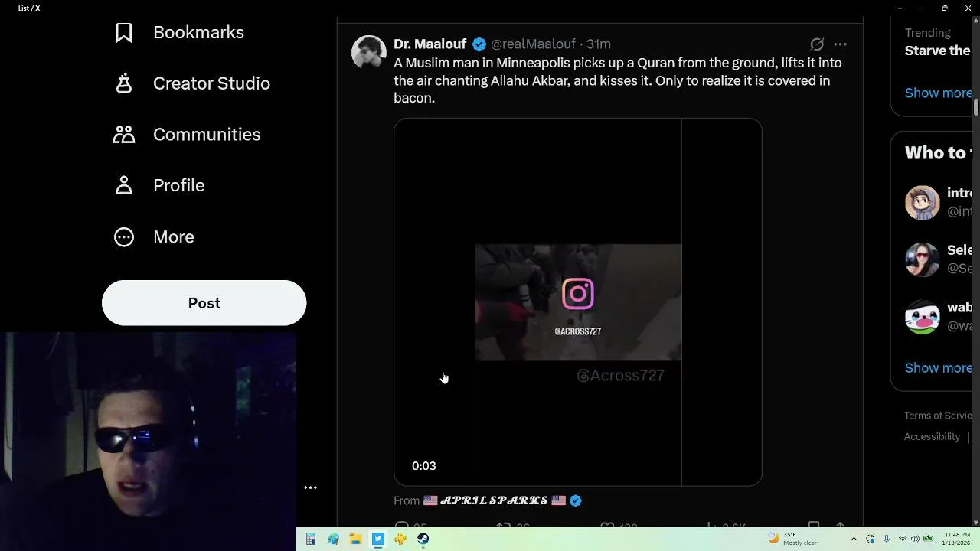Click Dr. Maalouf's verified badge

[479, 44]
